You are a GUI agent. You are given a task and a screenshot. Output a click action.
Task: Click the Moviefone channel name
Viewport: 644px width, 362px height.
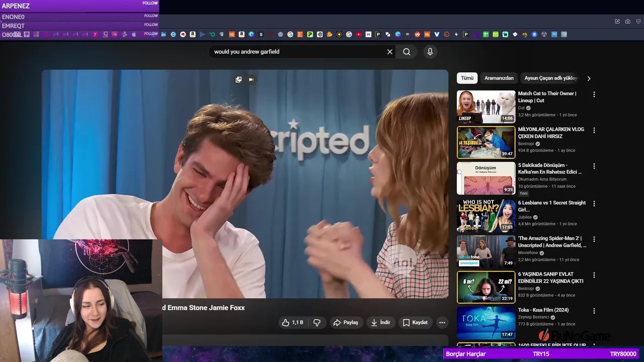point(528,253)
